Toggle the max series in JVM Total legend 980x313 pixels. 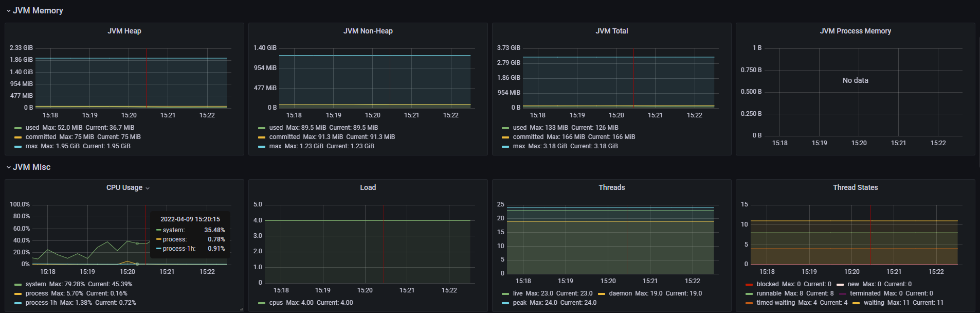(519, 146)
